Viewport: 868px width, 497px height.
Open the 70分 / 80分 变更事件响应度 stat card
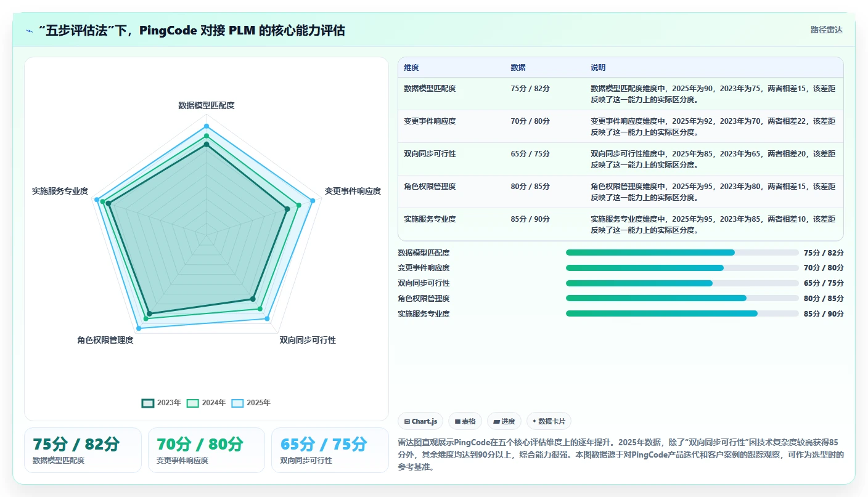(207, 450)
